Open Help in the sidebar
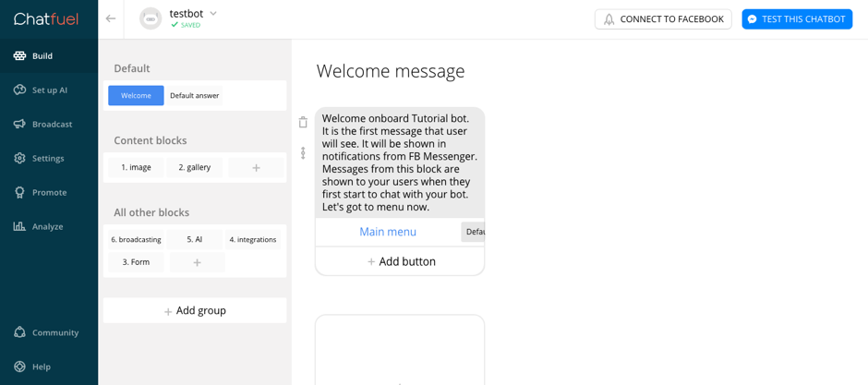The width and height of the screenshot is (868, 385). coord(49,367)
